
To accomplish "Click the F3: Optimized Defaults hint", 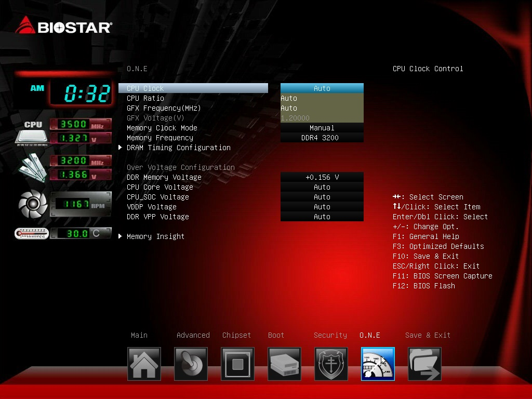I will tap(438, 246).
